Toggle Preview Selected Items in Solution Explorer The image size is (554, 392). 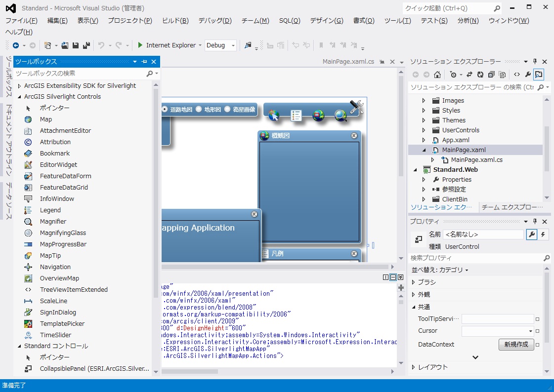point(539,75)
